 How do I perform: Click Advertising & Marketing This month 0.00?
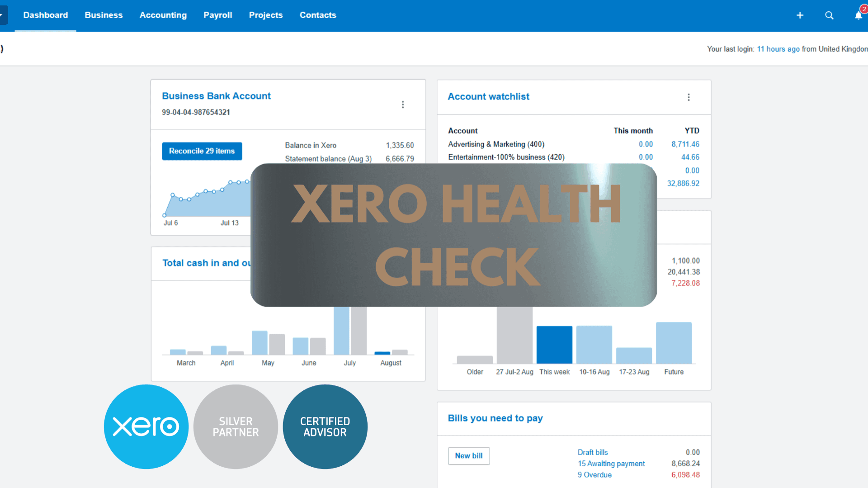click(x=646, y=144)
